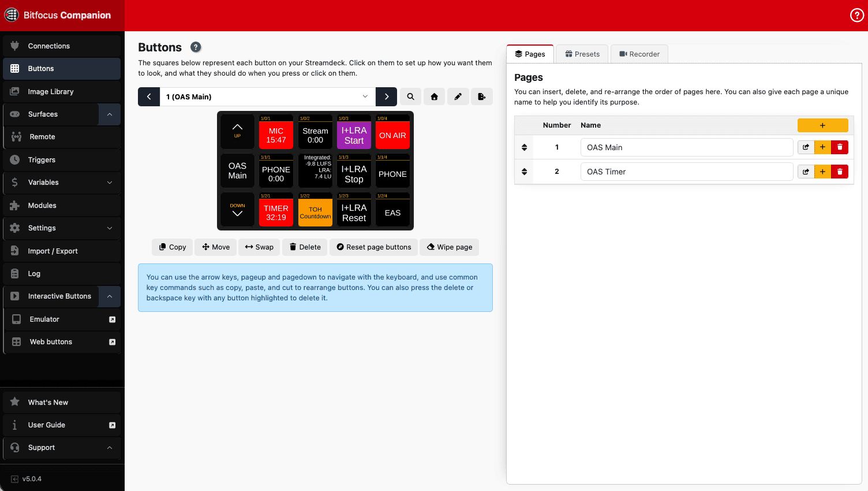The image size is (868, 491).
Task: Open Connections in the sidebar
Action: coord(62,46)
